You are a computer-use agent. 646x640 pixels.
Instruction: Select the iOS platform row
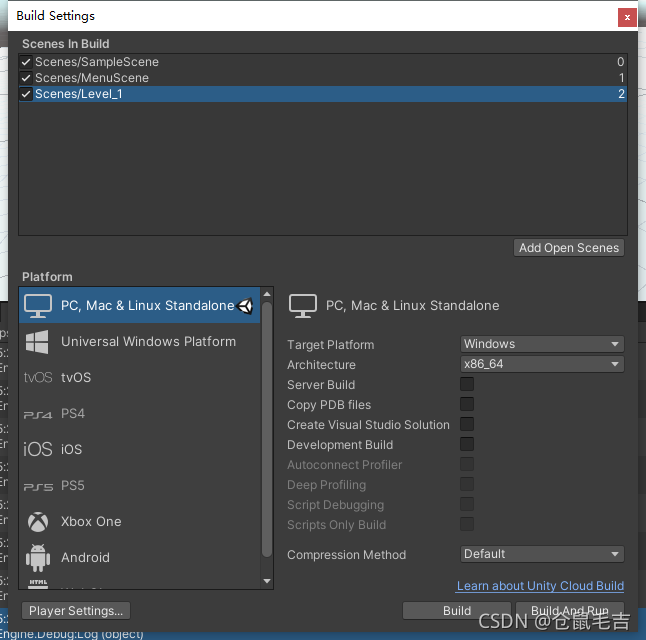click(140, 449)
